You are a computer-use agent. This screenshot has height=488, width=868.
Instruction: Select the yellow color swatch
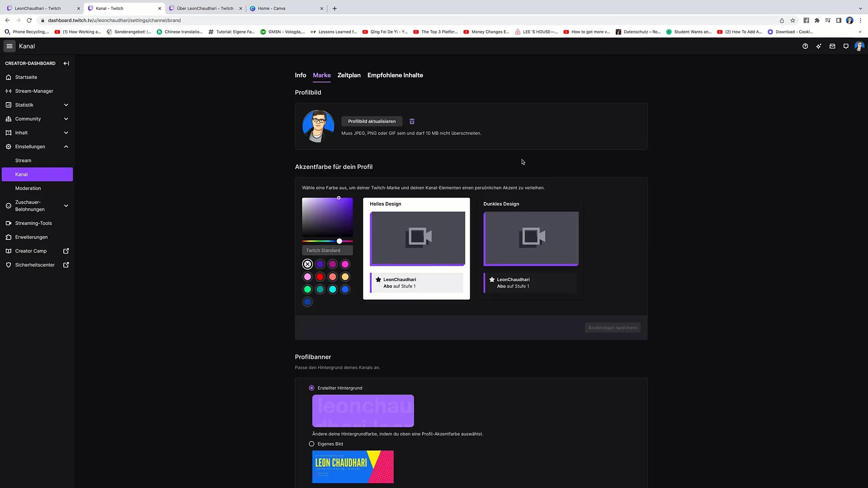[x=345, y=277]
